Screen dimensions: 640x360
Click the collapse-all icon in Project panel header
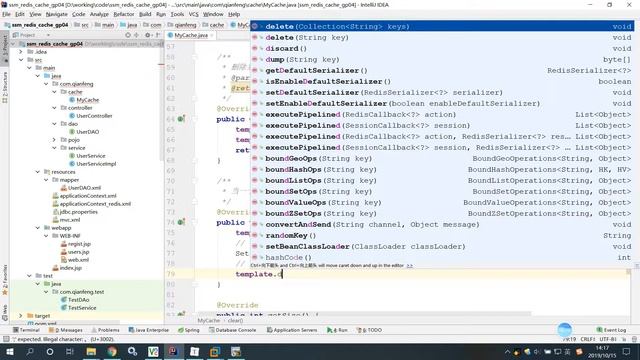[x=136, y=35]
